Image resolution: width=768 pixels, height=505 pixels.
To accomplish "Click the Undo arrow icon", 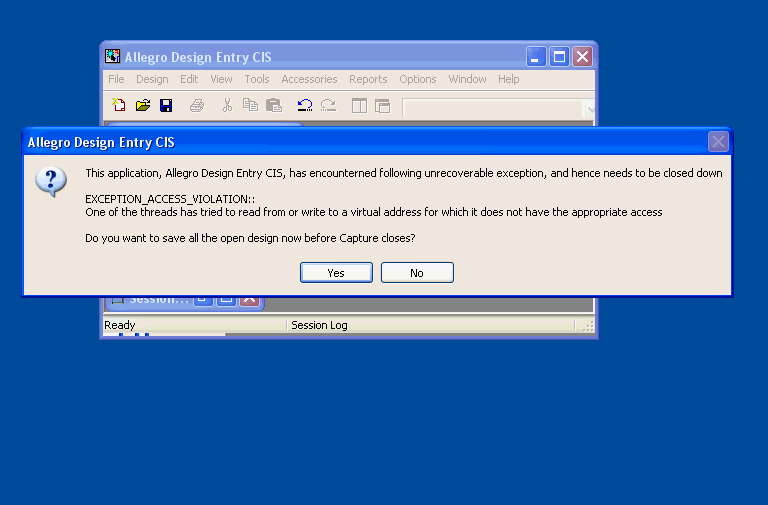I will [x=305, y=105].
